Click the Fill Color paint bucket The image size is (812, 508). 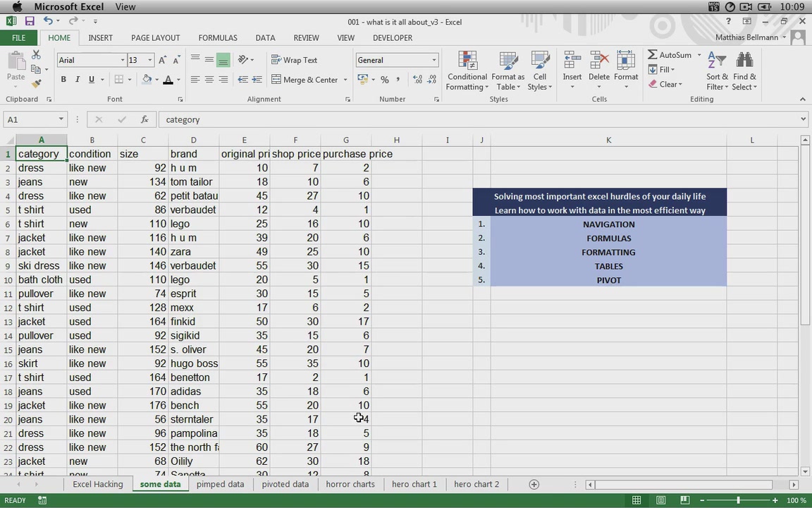click(x=147, y=79)
